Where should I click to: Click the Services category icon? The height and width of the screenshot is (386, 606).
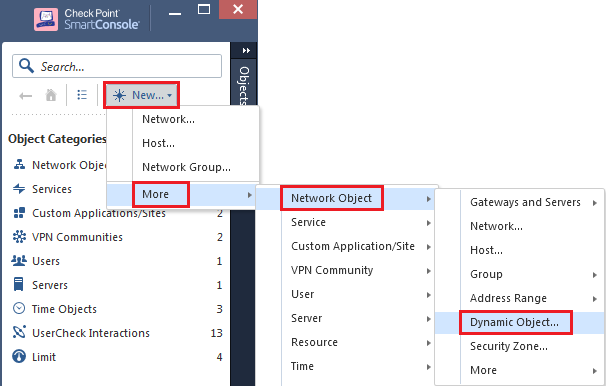[19, 189]
